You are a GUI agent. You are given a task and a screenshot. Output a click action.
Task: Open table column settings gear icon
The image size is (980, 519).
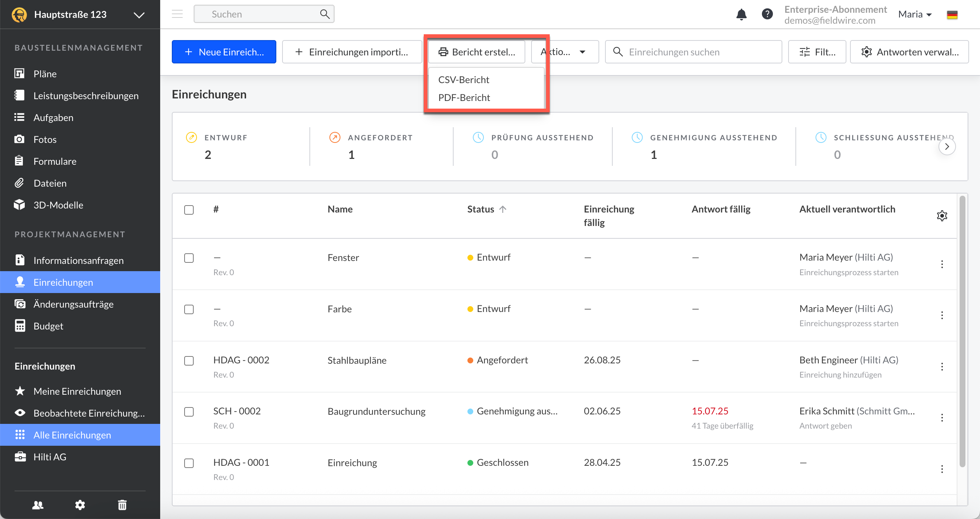pos(941,216)
